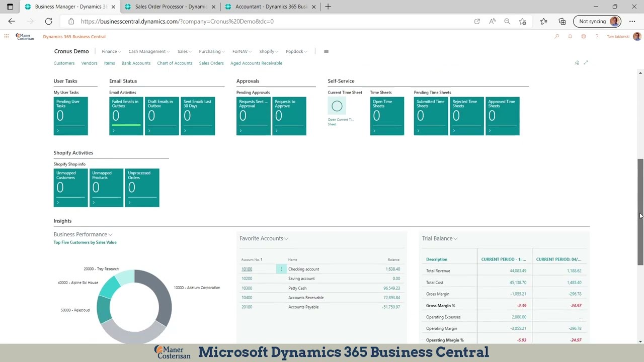644x362 pixels.
Task: Open the Bank Accounts link
Action: click(136, 63)
